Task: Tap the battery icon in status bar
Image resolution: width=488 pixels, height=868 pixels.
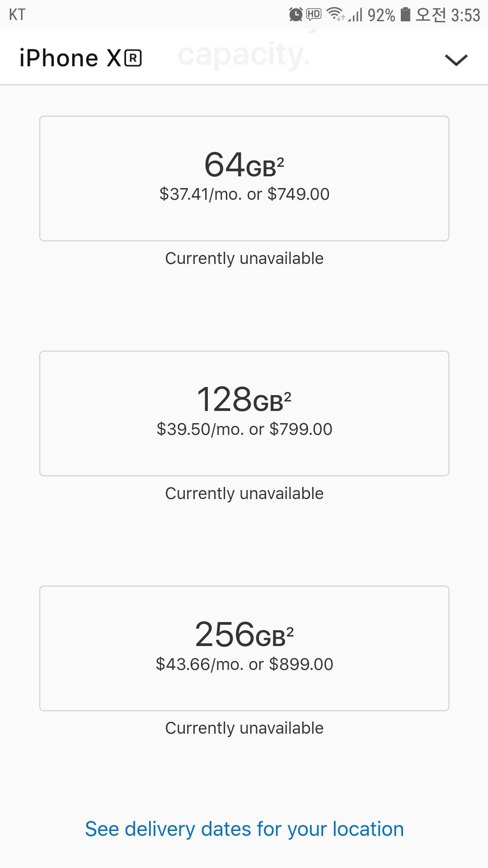Action: 406,14
